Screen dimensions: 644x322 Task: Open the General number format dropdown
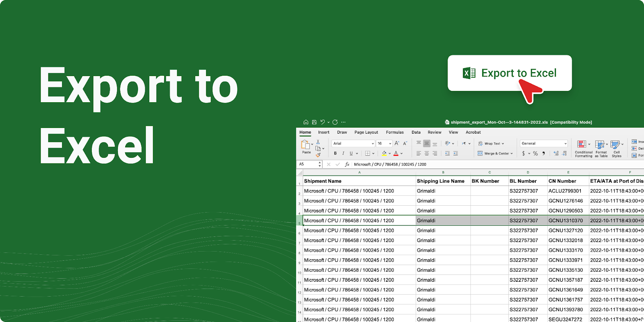click(x=544, y=143)
